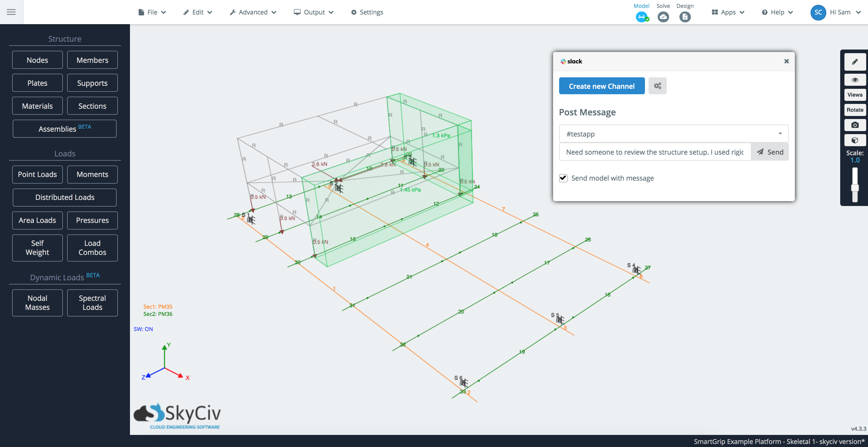This screenshot has height=447, width=868.
Task: Click the Create new Channel button
Action: coord(602,85)
